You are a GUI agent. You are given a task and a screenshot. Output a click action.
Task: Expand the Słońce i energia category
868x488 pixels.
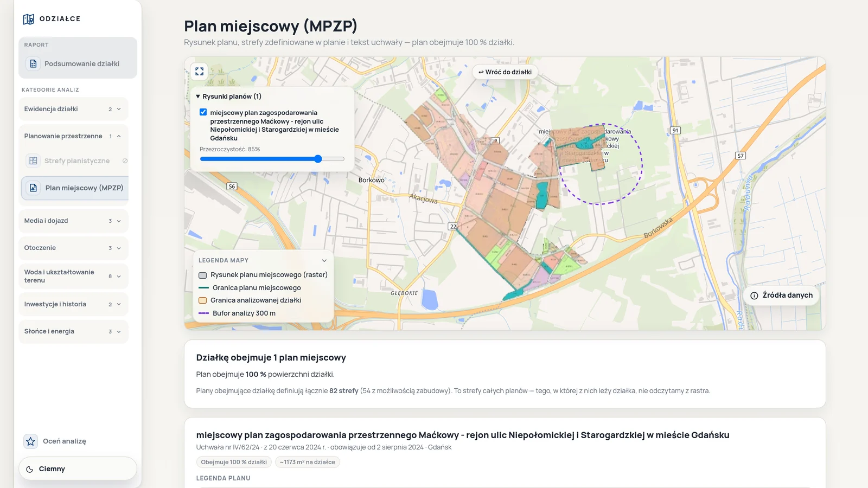tap(73, 332)
